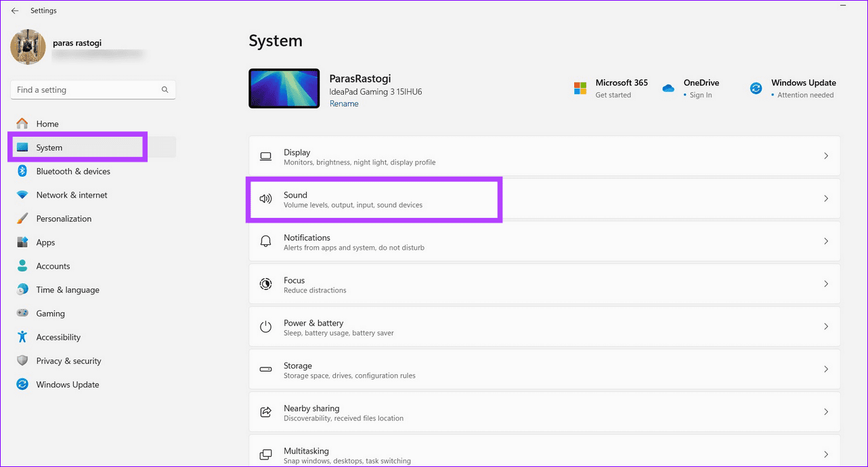868x467 pixels.
Task: Open Gaming settings from the sidebar
Action: pos(51,313)
